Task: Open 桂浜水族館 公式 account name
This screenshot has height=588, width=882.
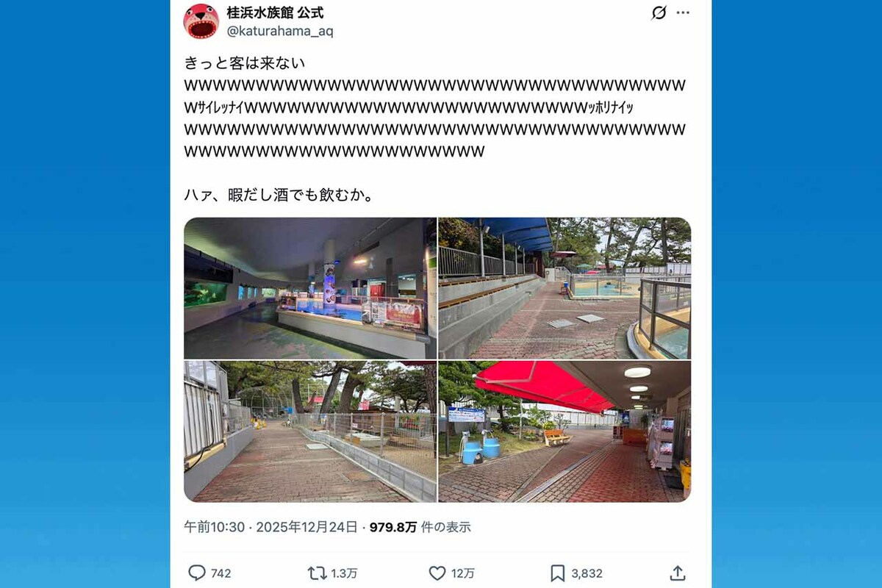Action: click(x=274, y=12)
